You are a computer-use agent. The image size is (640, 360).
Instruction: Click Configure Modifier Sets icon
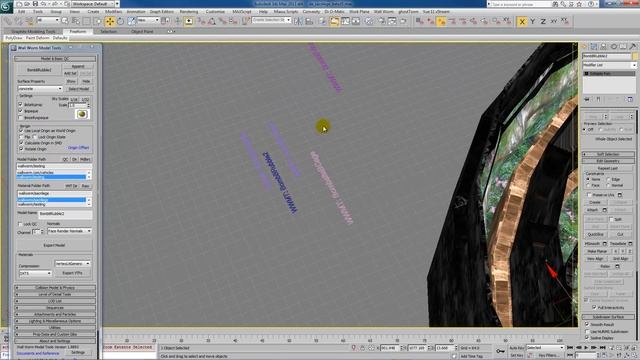click(630, 99)
